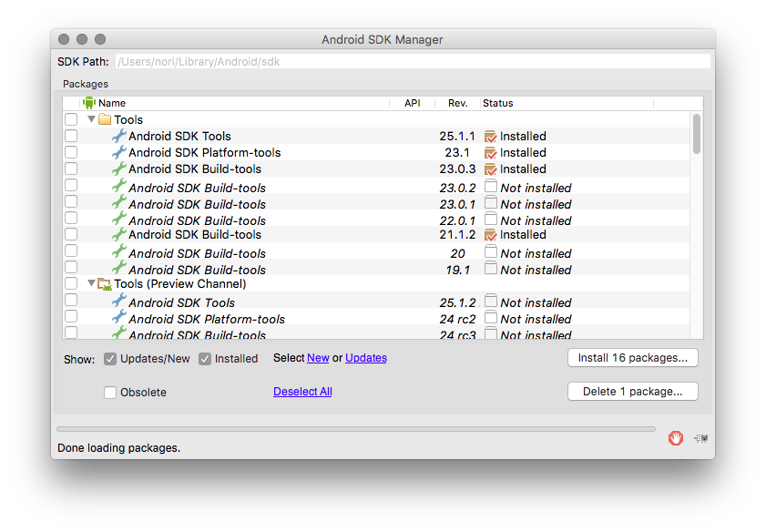Check the Build-tools 21.1.2 row checkbox

[x=71, y=234]
